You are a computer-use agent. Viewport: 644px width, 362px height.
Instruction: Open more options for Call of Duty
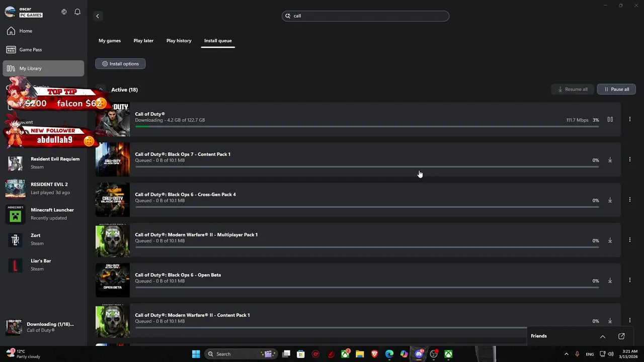coord(629,120)
